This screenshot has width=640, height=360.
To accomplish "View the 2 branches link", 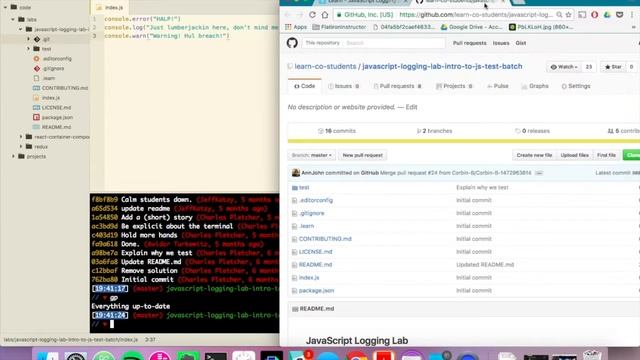I will click(434, 131).
